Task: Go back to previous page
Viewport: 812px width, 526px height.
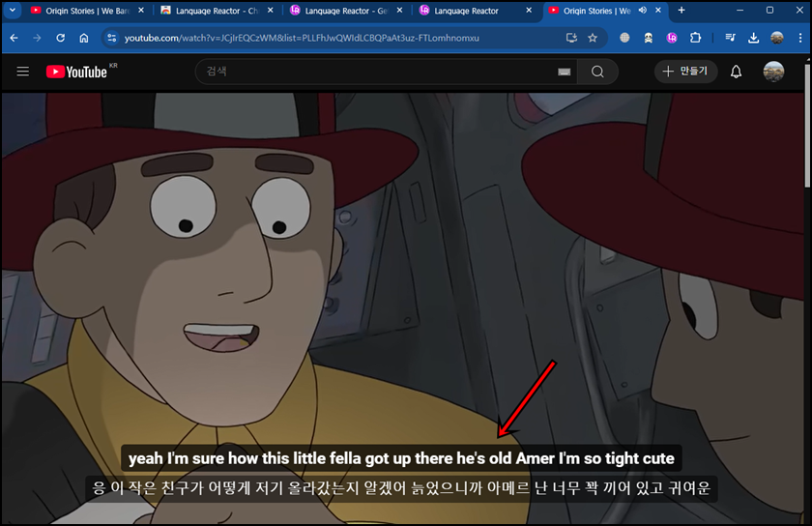Action: 14,38
